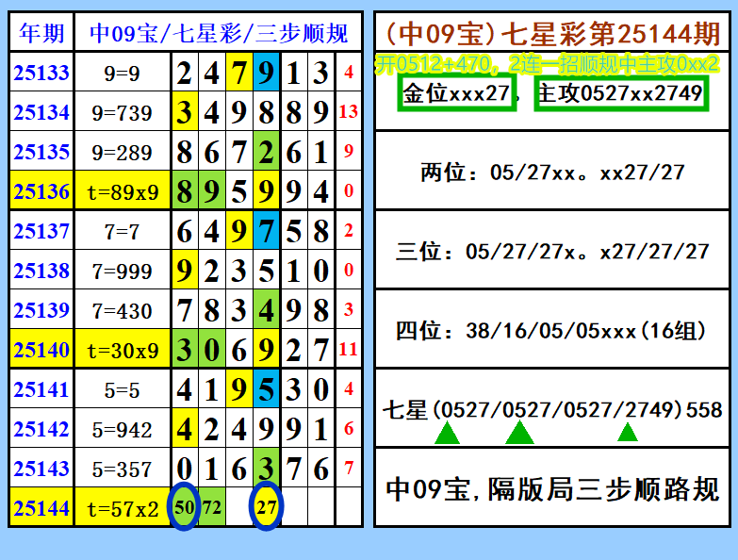
Task: Click the yellow row label 25144
Action: click(41, 508)
